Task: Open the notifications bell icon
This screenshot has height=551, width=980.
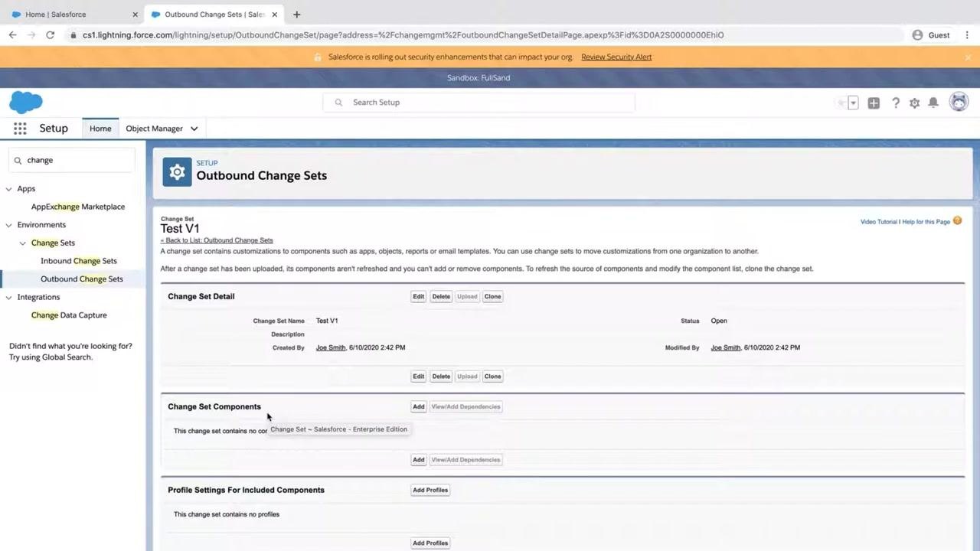Action: point(933,103)
